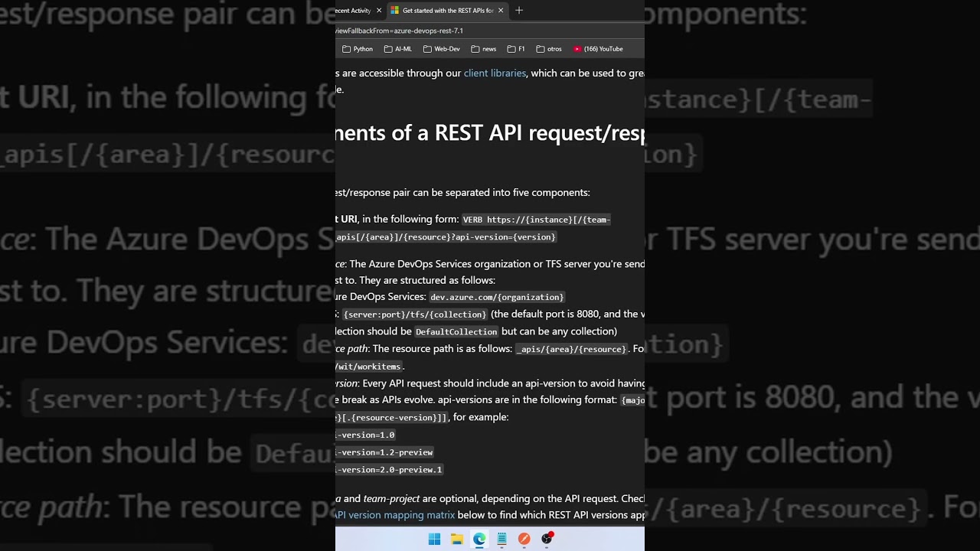Click the '/wit/workitems' code text
The height and width of the screenshot is (551, 980).
tap(369, 367)
